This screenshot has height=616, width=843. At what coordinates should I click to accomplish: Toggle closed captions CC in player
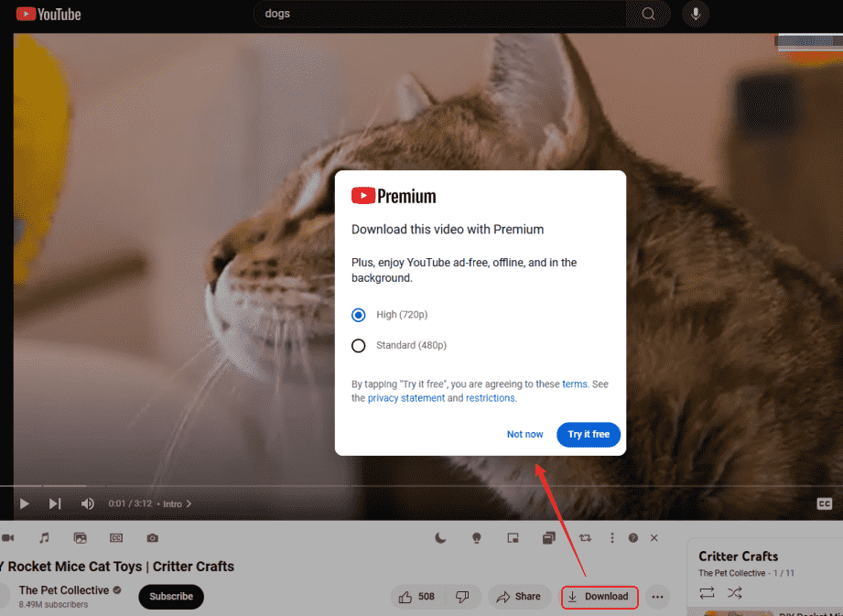point(824,503)
